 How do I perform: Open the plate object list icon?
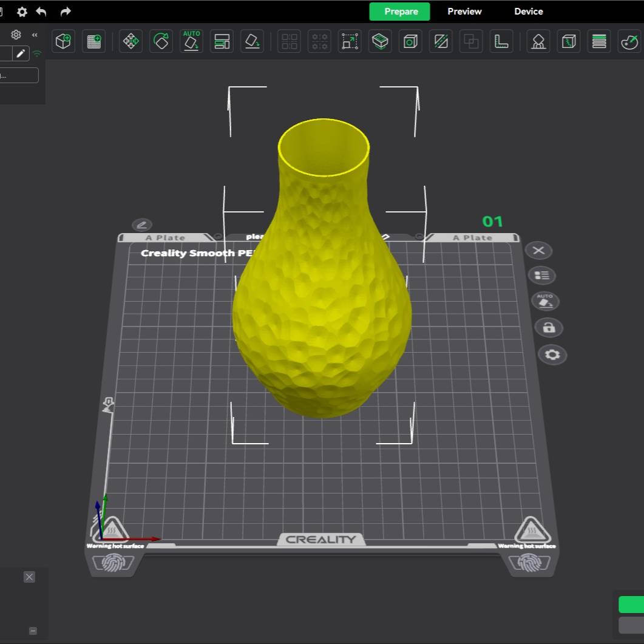pos(541,276)
